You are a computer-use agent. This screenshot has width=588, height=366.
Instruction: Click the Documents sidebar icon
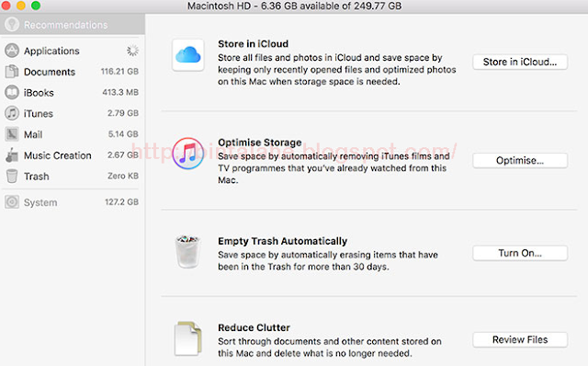click(12, 72)
